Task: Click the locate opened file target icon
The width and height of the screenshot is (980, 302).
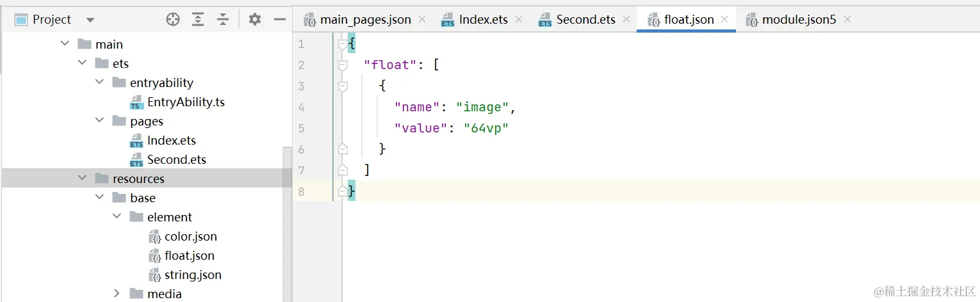Action: 173,19
